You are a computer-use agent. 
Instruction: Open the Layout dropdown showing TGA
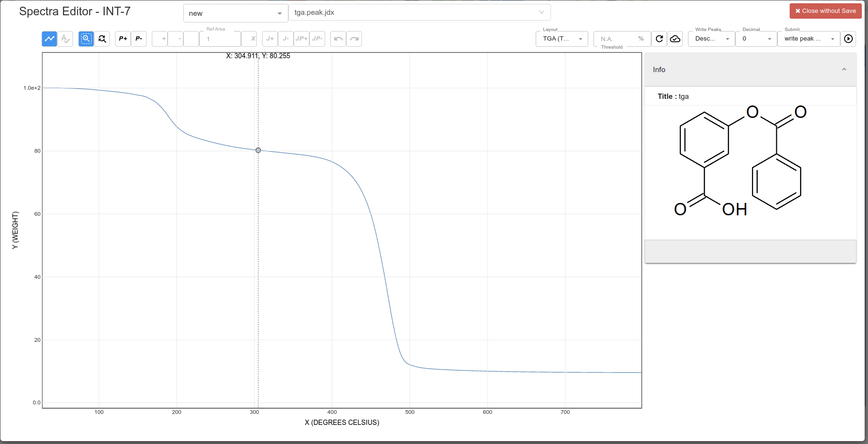click(562, 39)
